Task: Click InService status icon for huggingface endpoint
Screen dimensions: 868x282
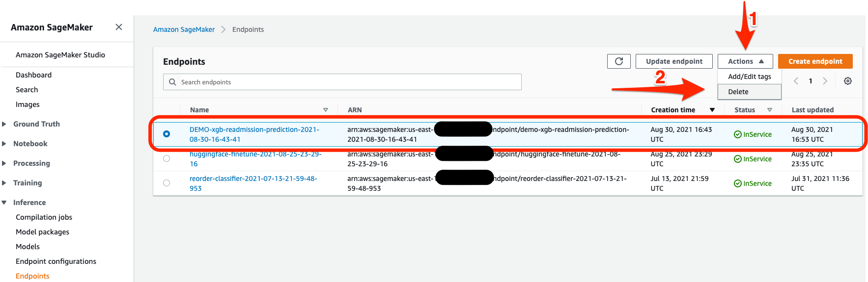Action: point(737,159)
